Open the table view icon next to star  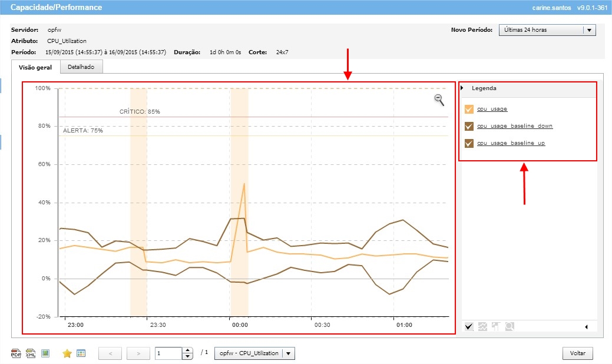[x=81, y=353]
